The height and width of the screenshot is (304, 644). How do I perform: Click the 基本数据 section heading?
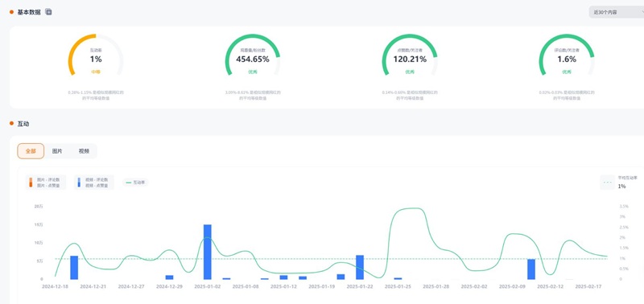[29, 12]
